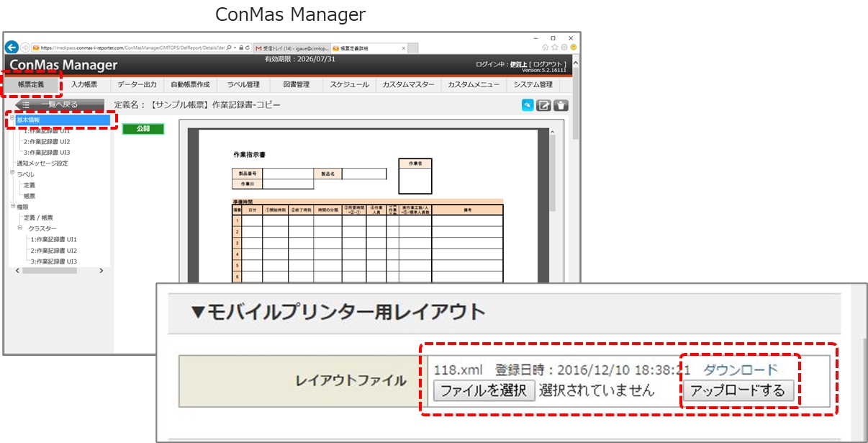Click the ダウンロード link
Viewport: 868px width, 443px height.
pos(741,370)
